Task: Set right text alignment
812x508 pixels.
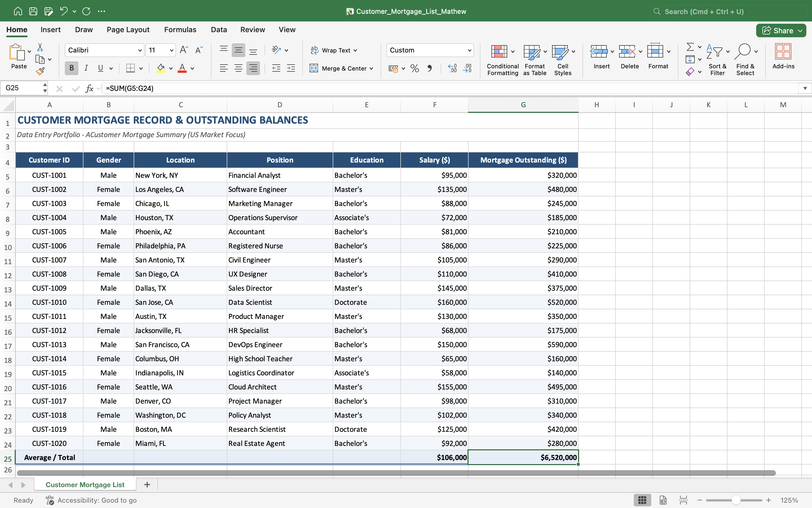Action: coord(253,69)
